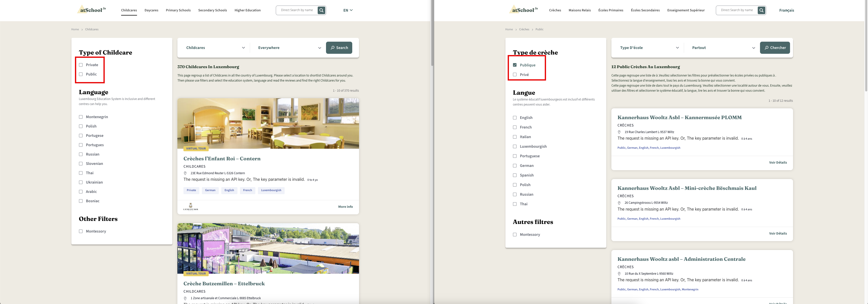Click the Chercher button
Image resolution: width=868 pixels, height=304 pixels.
coord(775,48)
